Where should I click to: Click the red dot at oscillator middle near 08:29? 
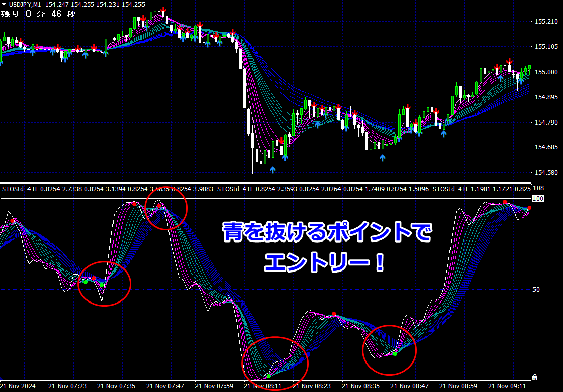click(x=334, y=314)
